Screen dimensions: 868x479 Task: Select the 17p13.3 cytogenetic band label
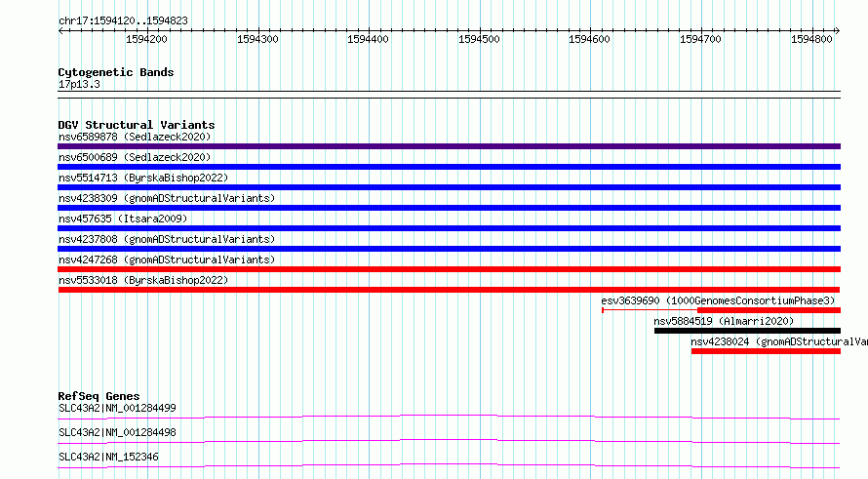coord(79,84)
